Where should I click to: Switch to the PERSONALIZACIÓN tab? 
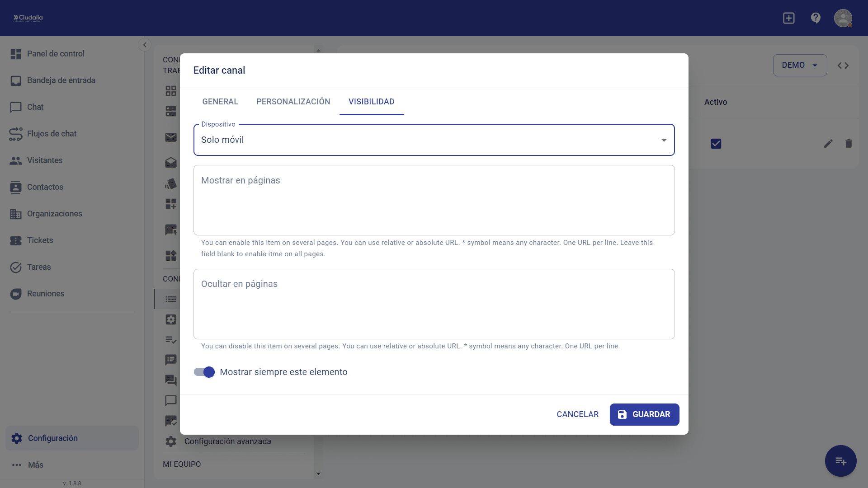[293, 102]
